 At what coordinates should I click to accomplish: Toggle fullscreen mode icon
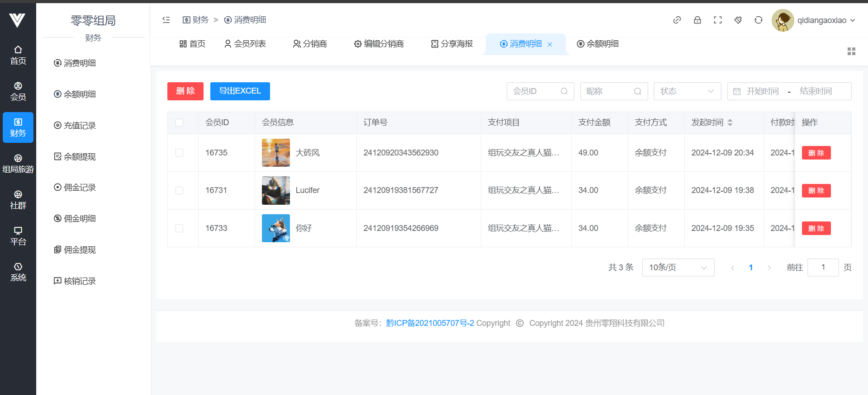click(x=717, y=20)
